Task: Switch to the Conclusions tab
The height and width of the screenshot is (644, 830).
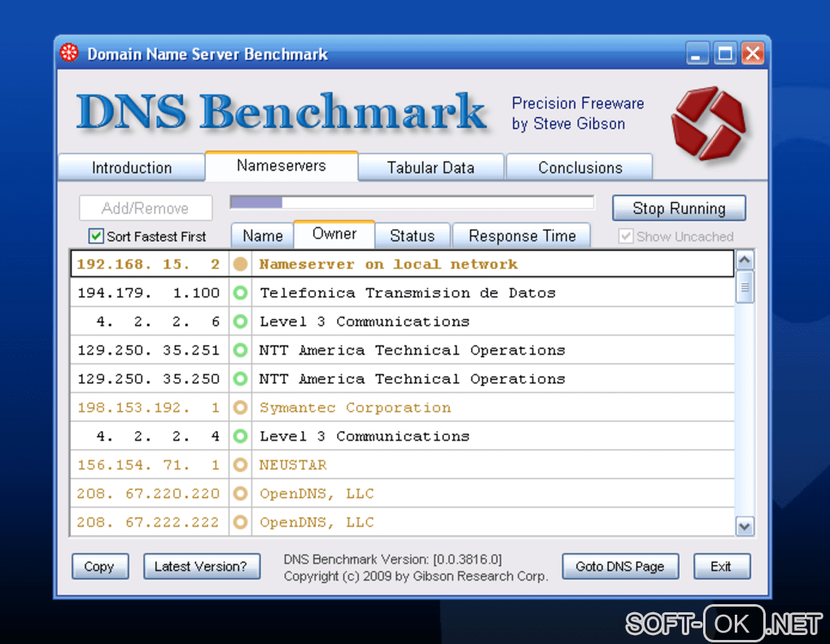Action: pyautogui.click(x=579, y=168)
